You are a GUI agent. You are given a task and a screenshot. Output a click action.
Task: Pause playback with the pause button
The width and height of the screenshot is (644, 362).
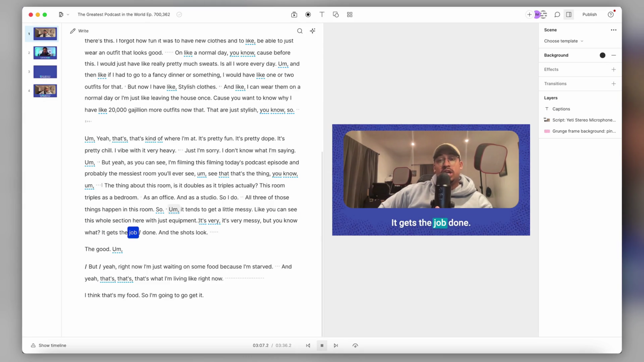[322, 345]
